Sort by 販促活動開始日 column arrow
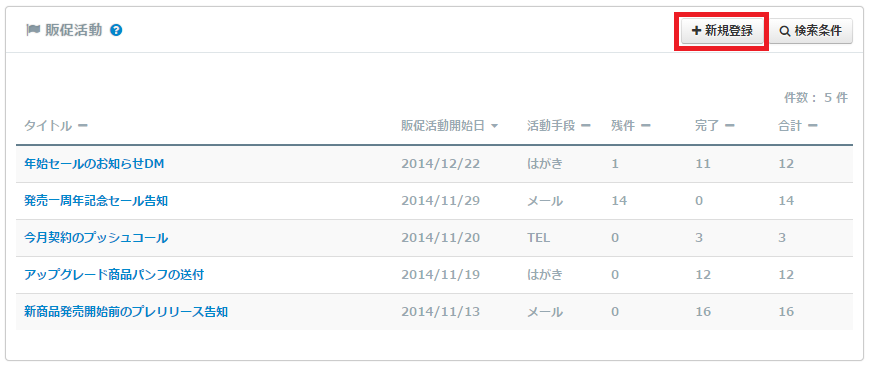Screen dimensions: 871x368 click(x=494, y=126)
